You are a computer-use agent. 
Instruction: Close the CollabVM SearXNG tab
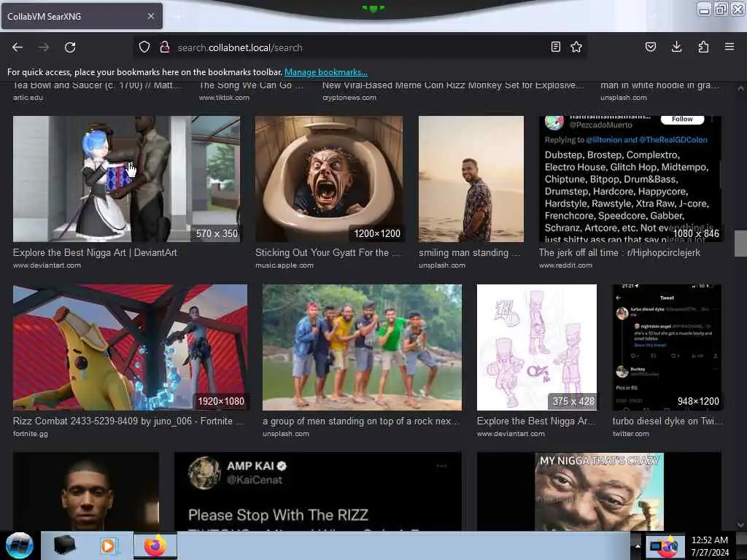click(x=151, y=16)
